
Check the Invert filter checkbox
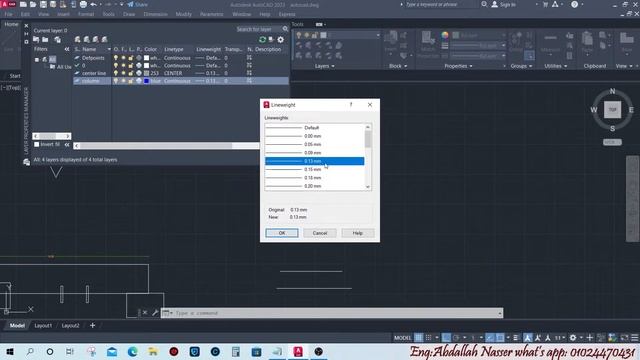tap(36, 144)
